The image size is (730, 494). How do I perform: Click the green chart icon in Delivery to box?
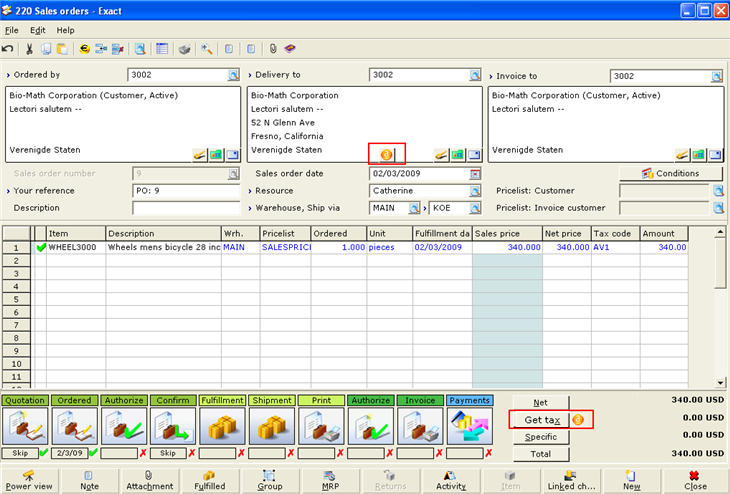tap(458, 155)
